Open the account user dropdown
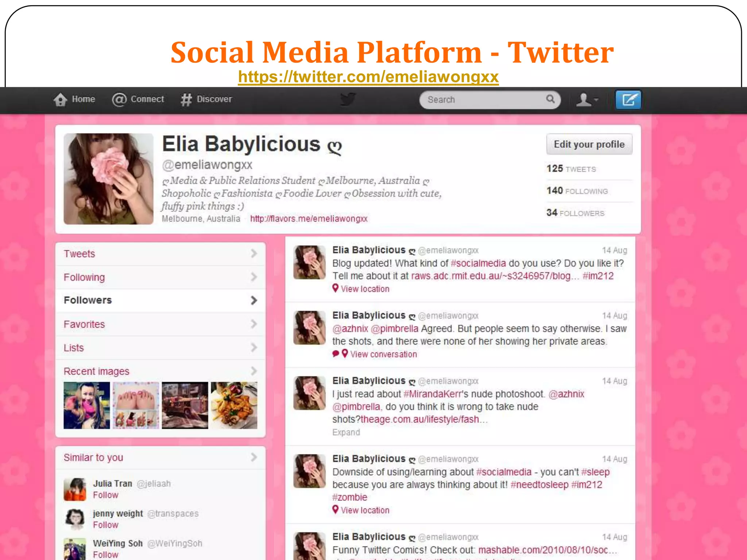The width and height of the screenshot is (747, 560). point(587,99)
